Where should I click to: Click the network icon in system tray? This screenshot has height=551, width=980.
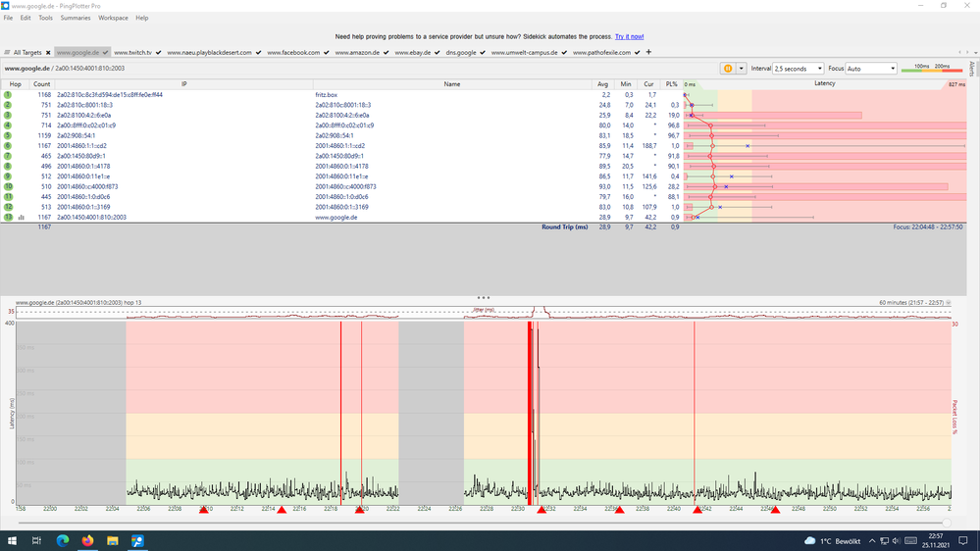(x=884, y=540)
